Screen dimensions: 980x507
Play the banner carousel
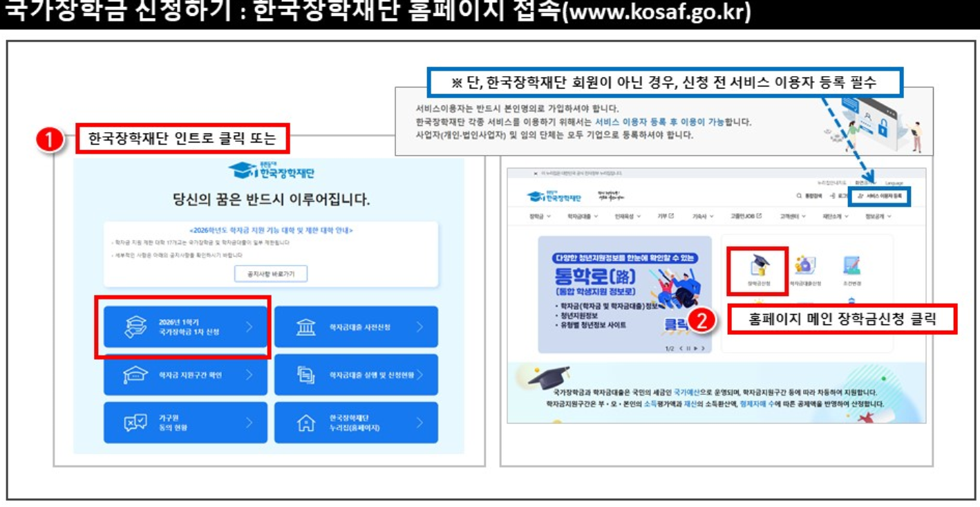point(695,349)
